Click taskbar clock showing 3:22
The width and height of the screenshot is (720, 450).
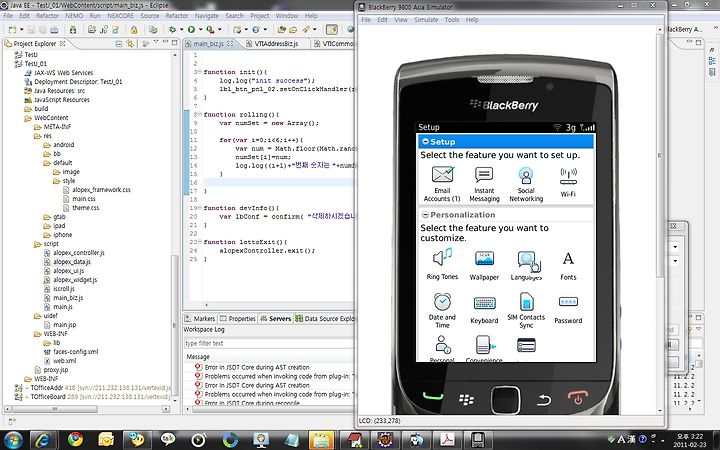pyautogui.click(x=690, y=440)
